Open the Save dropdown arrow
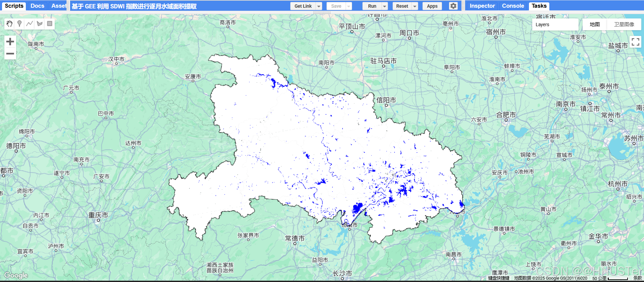 tap(349, 6)
